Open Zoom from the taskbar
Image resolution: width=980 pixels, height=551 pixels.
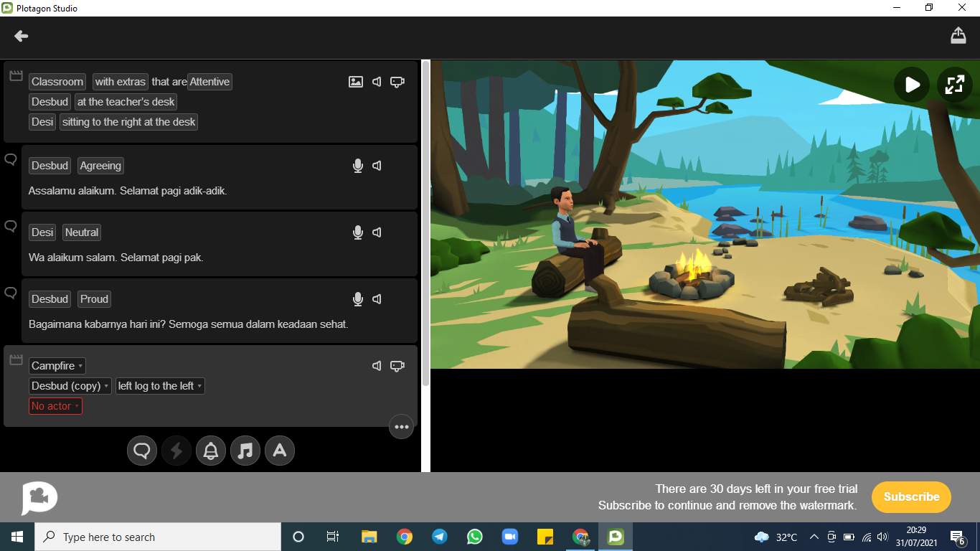pos(510,537)
